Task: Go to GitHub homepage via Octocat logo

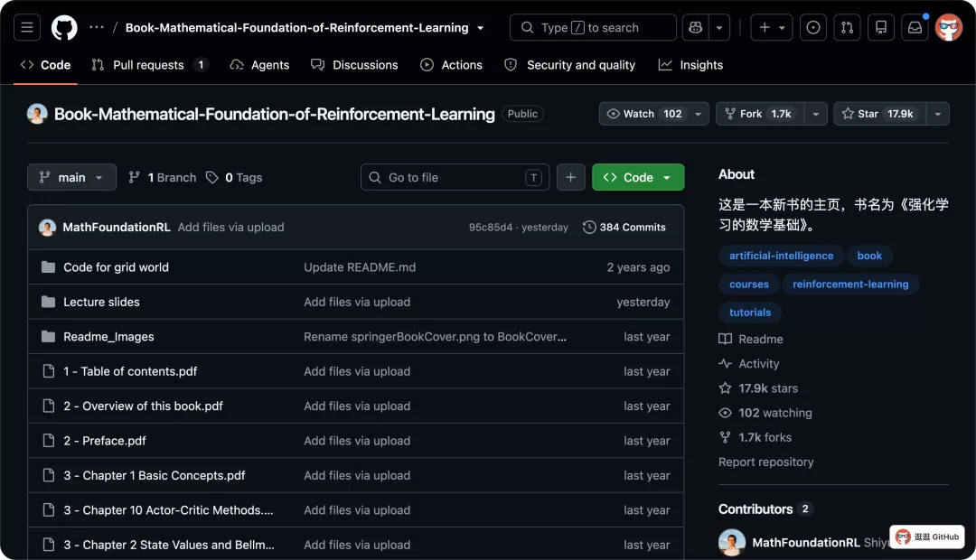Action: (64, 27)
